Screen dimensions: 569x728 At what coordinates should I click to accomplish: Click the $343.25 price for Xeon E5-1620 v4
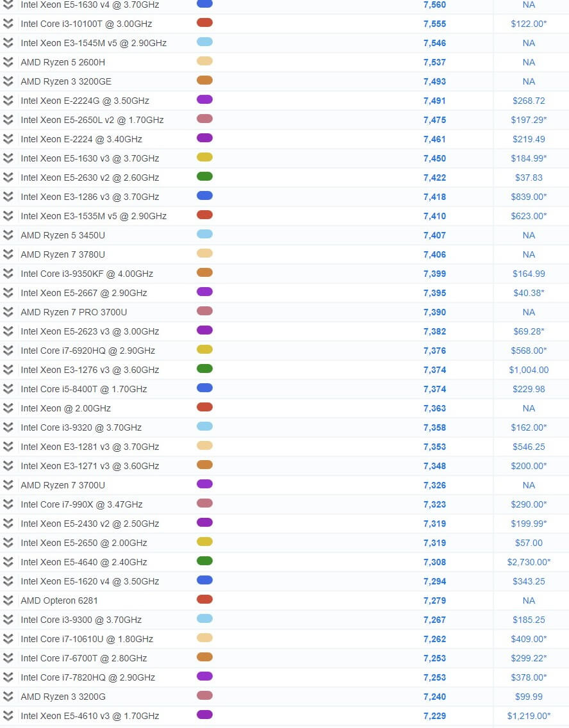[529, 581]
